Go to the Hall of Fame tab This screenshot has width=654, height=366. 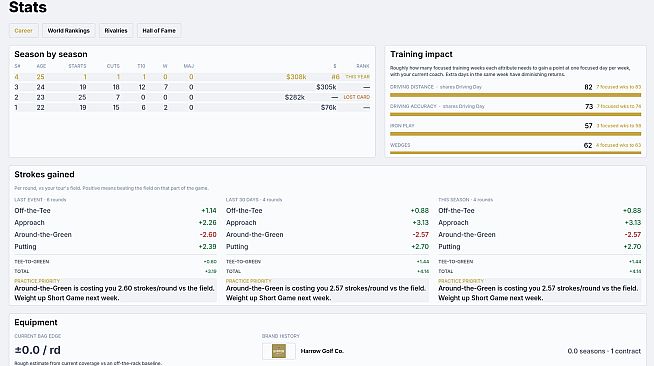click(x=159, y=30)
